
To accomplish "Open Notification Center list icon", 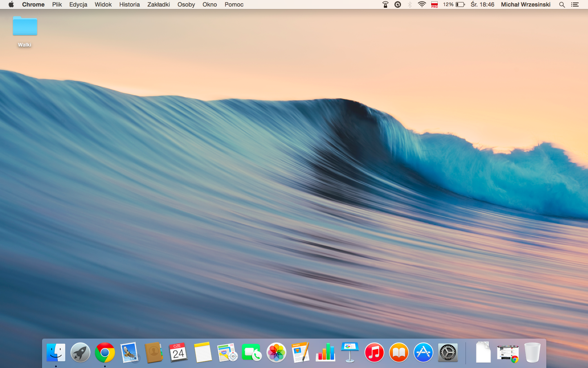I will tap(575, 4).
